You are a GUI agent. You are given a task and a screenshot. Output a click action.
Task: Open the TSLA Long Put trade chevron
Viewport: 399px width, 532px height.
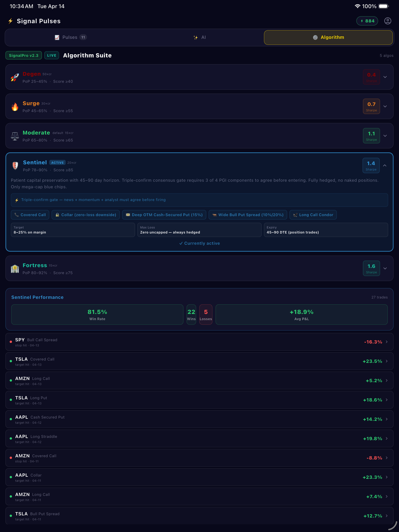pos(387,400)
